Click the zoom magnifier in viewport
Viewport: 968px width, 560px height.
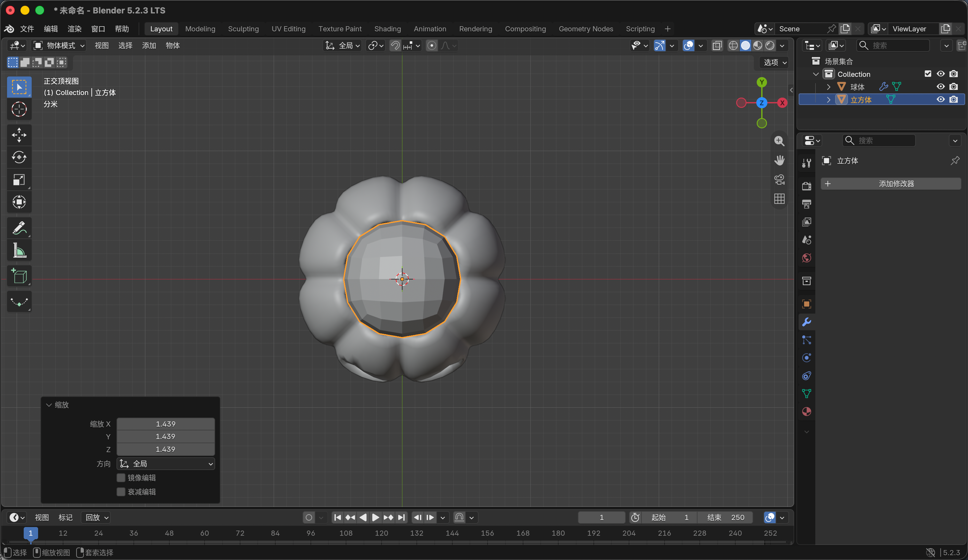click(x=779, y=141)
